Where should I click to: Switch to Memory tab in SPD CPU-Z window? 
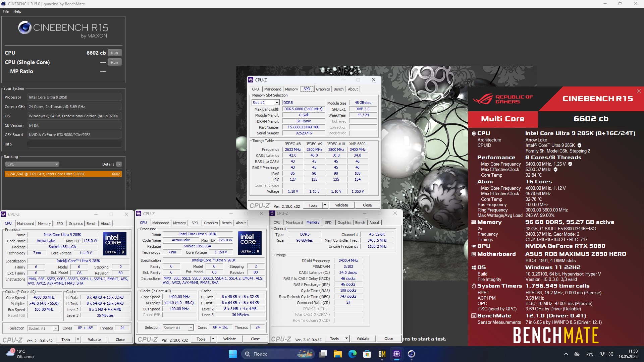[291, 89]
